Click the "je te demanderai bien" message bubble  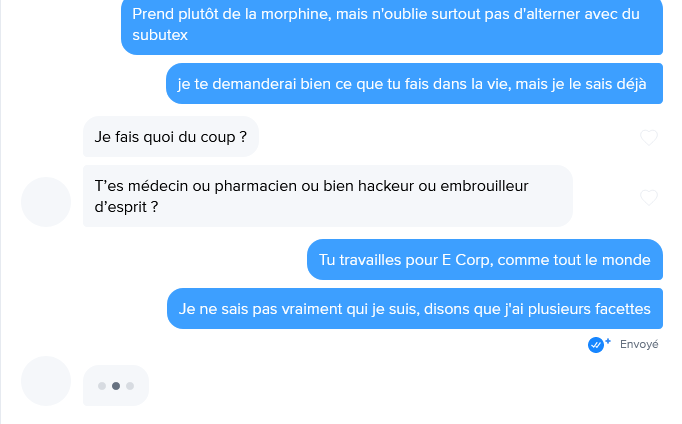pyautogui.click(x=413, y=85)
